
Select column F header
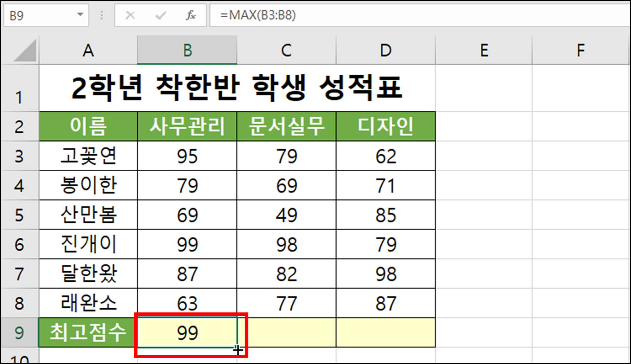580,50
